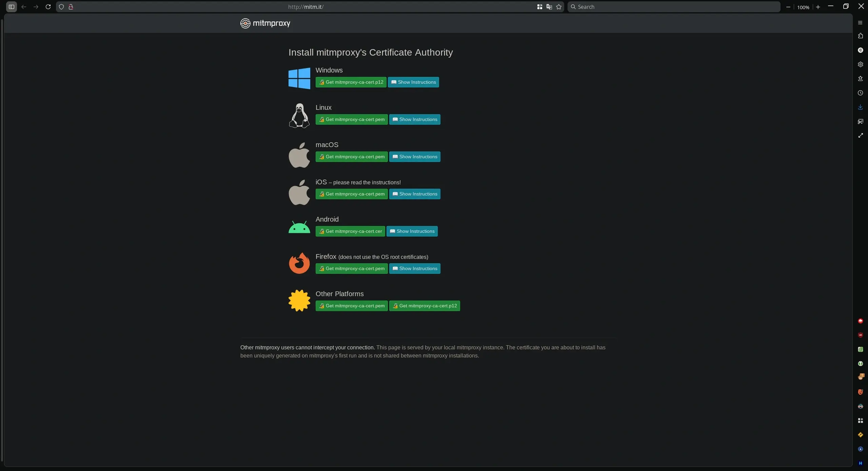Viewport: 868px width, 471px height.
Task: Show Instructions for Linux
Action: [415, 120]
